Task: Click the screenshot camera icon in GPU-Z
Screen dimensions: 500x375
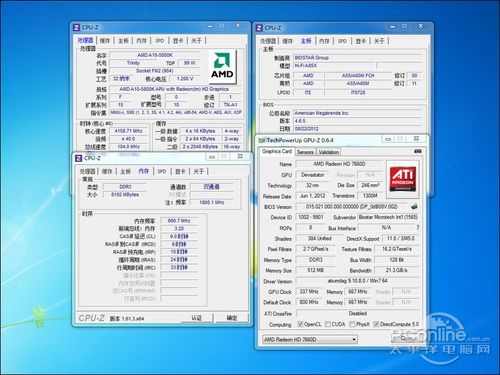Action: tap(417, 151)
